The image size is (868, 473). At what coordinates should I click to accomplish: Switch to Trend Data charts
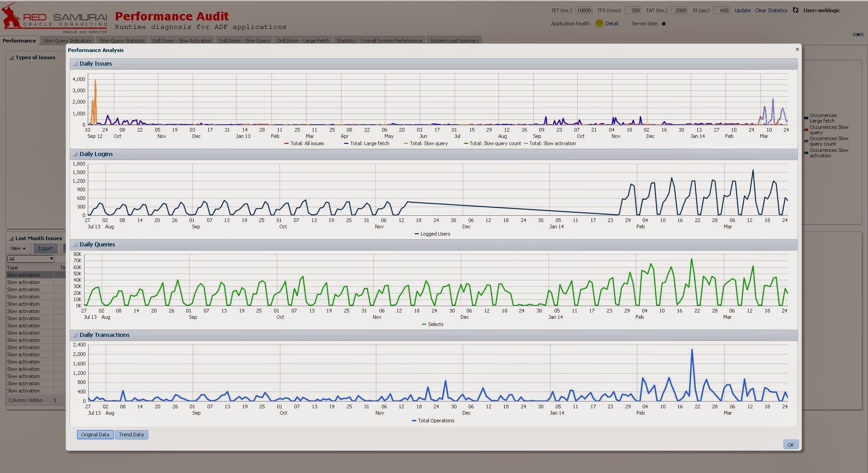[131, 435]
